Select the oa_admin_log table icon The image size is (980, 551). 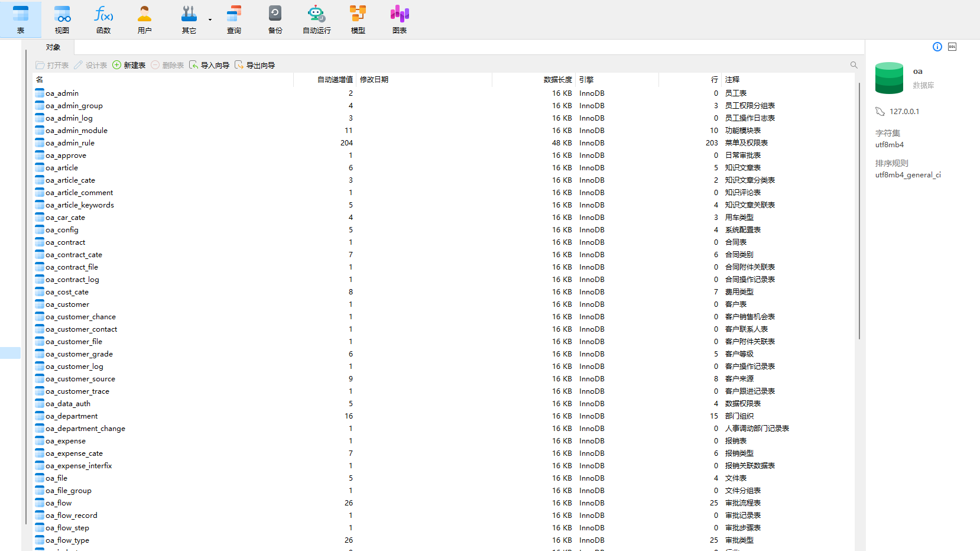pyautogui.click(x=40, y=118)
